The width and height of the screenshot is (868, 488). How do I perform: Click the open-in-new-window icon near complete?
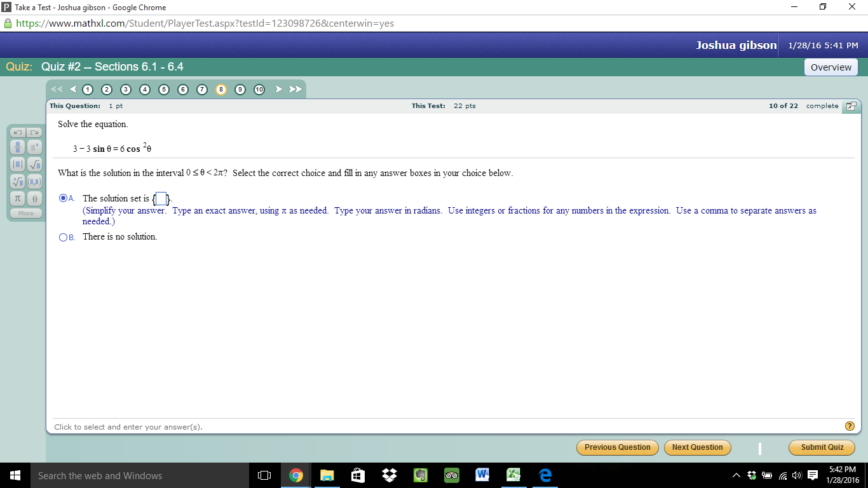(x=851, y=106)
